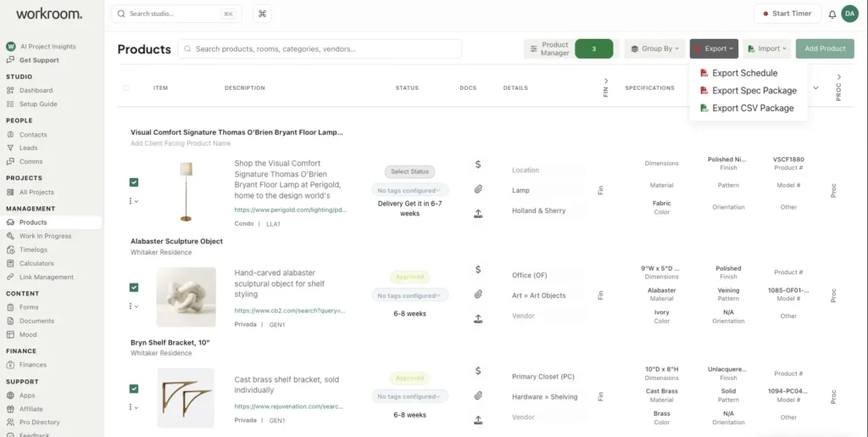The image size is (868, 437).
Task: Open row options menu for Bryant Floor Lamp
Action: pos(133,201)
